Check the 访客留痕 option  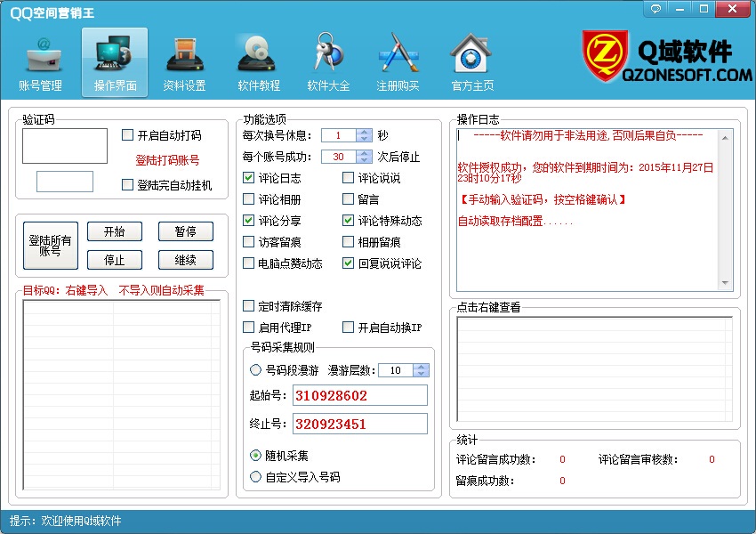point(248,242)
